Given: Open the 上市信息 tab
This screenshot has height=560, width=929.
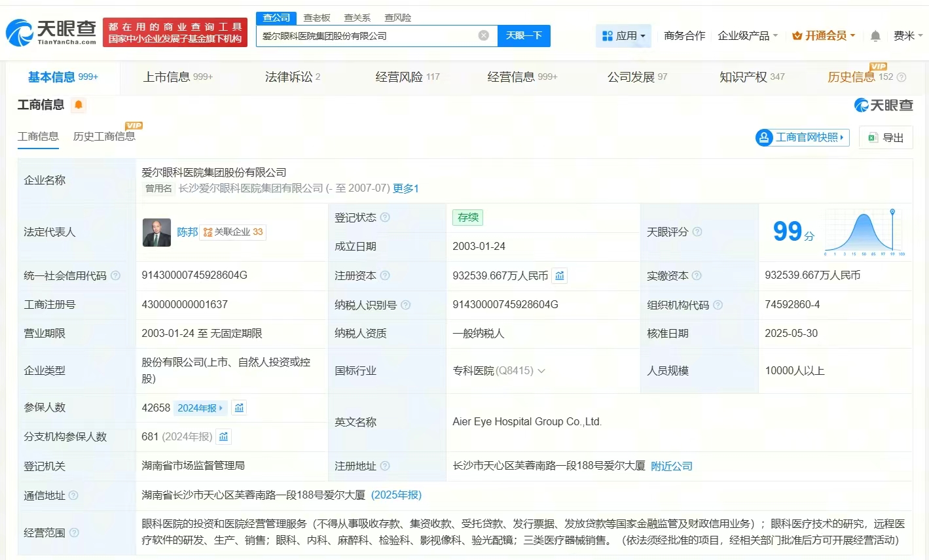Looking at the screenshot, I should pyautogui.click(x=178, y=77).
